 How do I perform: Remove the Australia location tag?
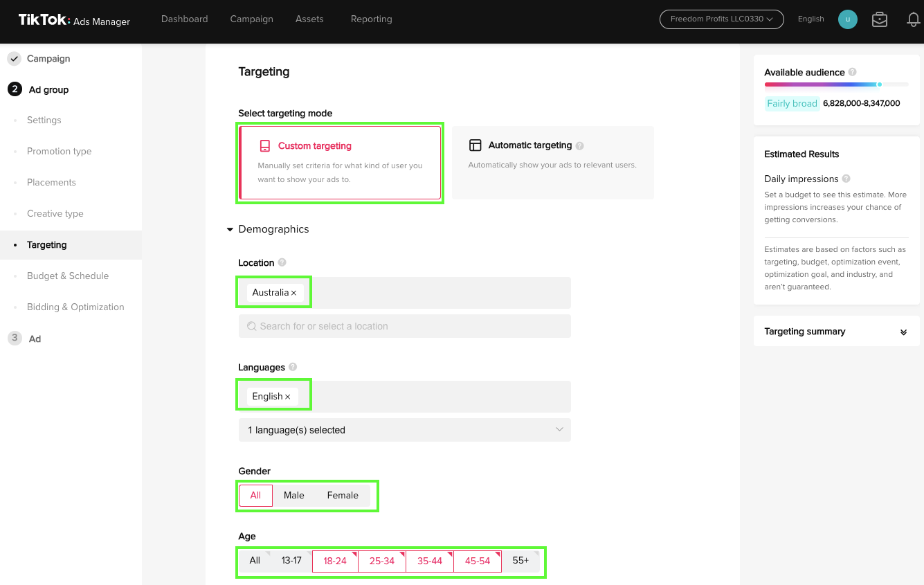294,293
